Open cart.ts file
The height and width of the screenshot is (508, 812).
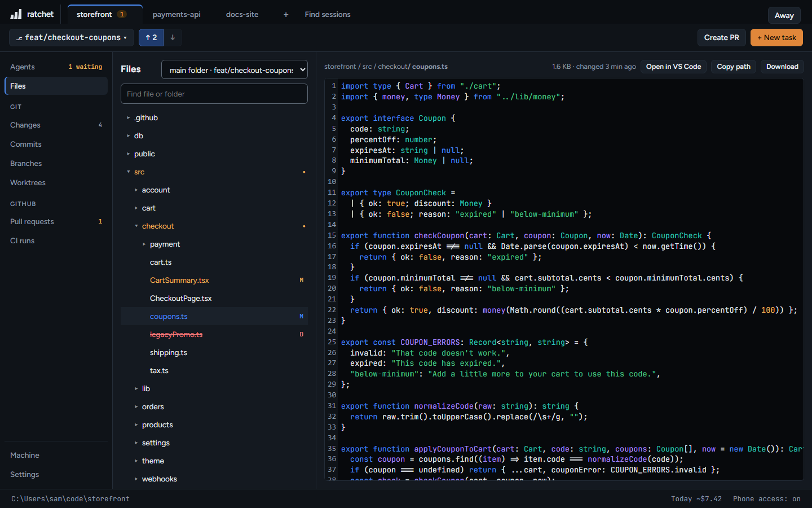click(x=214, y=262)
